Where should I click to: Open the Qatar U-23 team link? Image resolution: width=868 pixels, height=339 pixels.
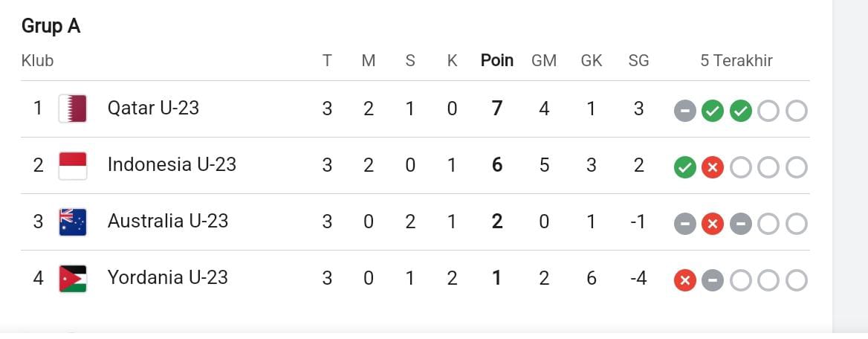tap(153, 109)
